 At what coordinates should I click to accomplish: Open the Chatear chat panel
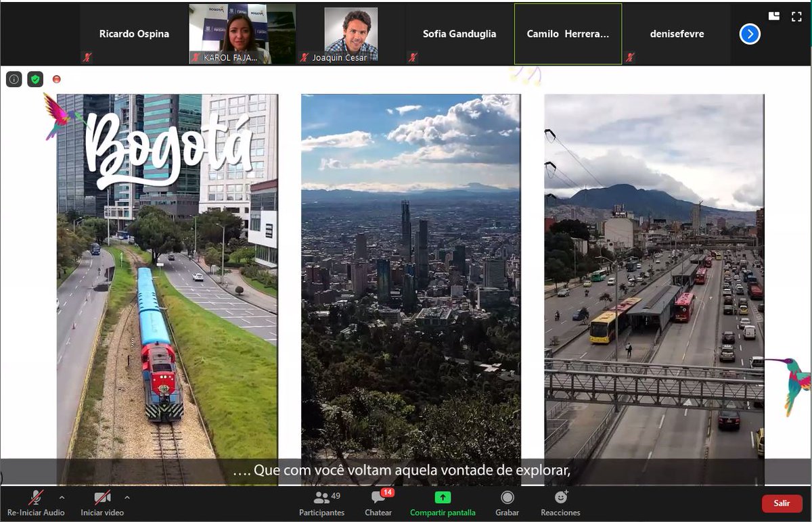378,504
